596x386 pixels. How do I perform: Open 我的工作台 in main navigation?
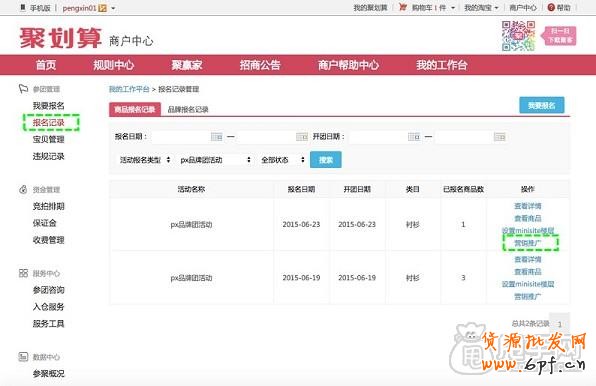pos(441,65)
